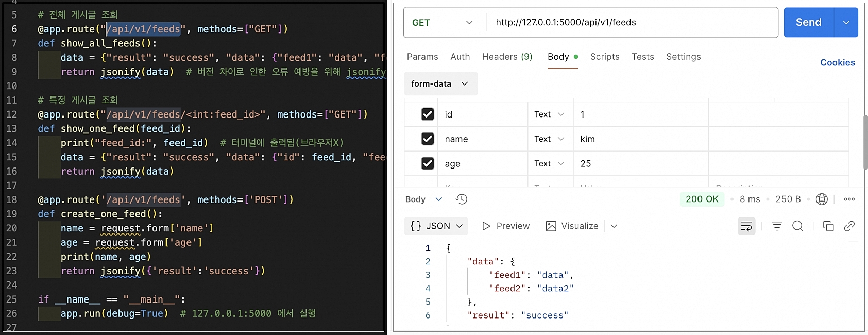
Task: Click the id value cell containing 1
Action: pos(641,114)
